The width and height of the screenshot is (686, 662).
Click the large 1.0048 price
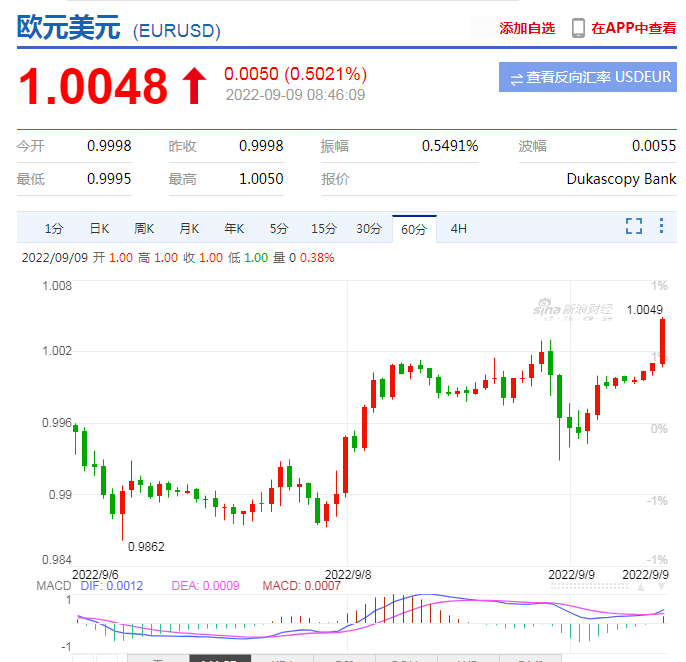tap(93, 86)
